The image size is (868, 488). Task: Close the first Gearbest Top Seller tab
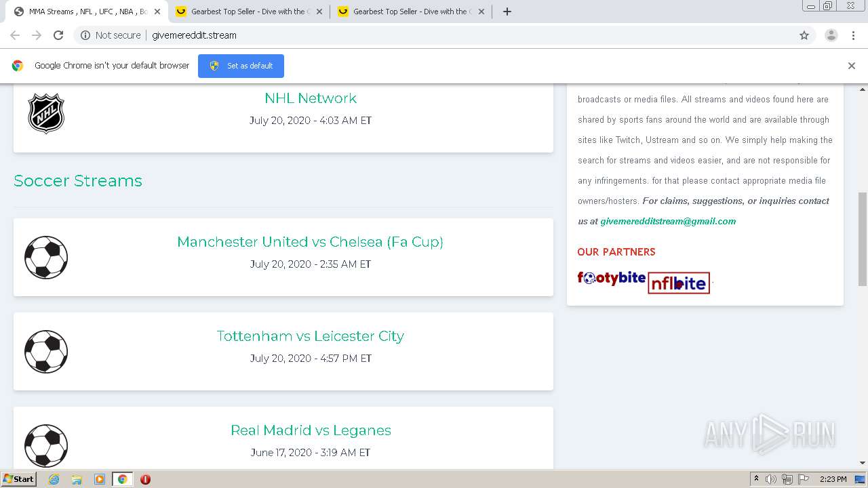coord(319,12)
